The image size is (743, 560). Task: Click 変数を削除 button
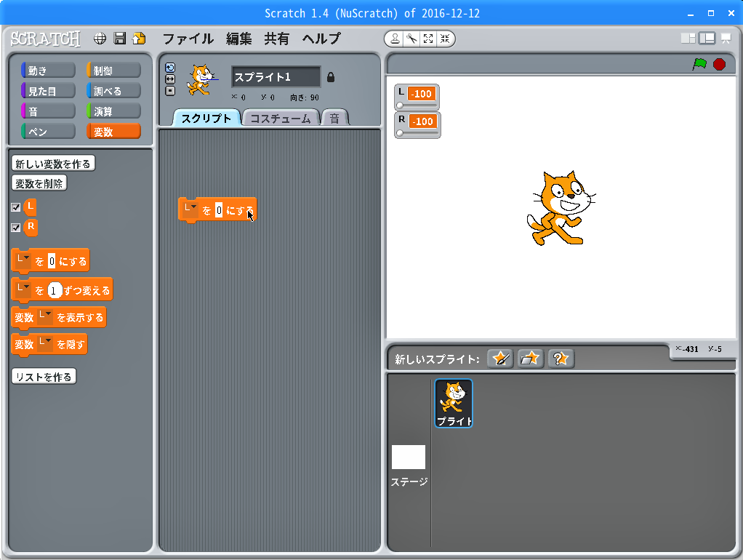point(39,183)
